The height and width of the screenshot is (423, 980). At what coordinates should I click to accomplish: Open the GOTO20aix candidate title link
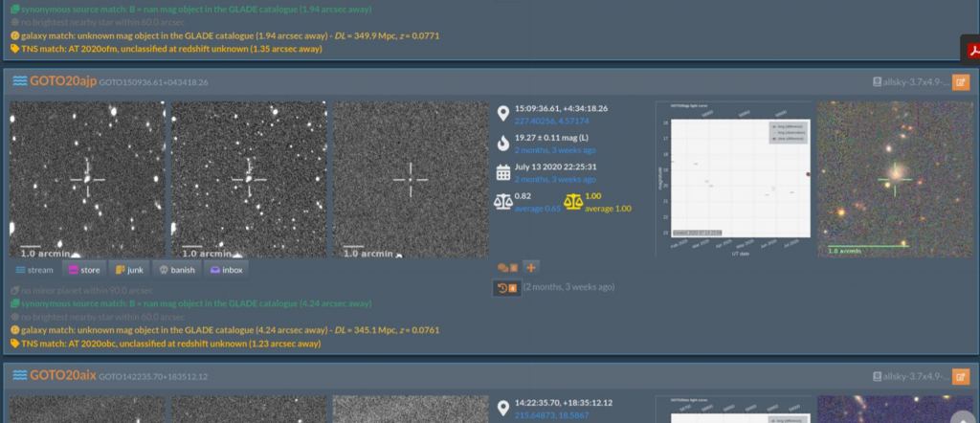pos(61,375)
